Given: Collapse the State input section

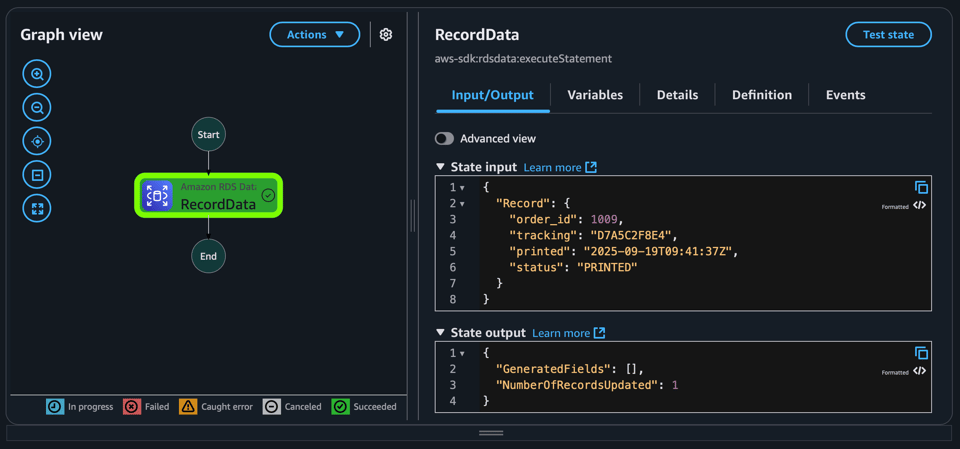Looking at the screenshot, I should [x=441, y=167].
